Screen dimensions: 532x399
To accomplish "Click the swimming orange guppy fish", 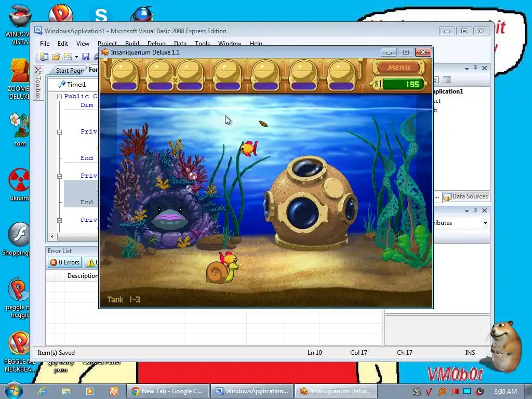I will [248, 148].
